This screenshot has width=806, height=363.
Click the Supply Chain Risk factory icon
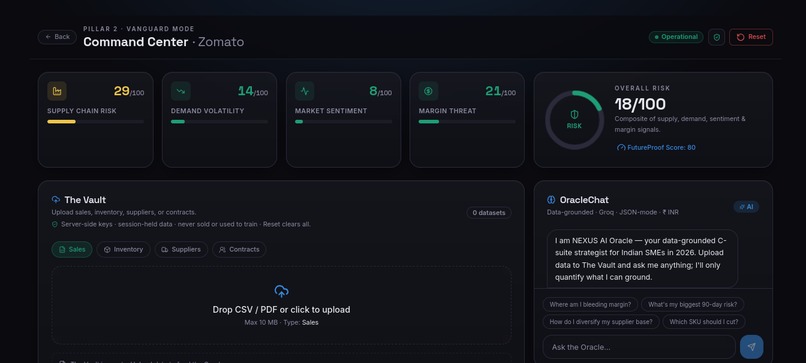57,91
